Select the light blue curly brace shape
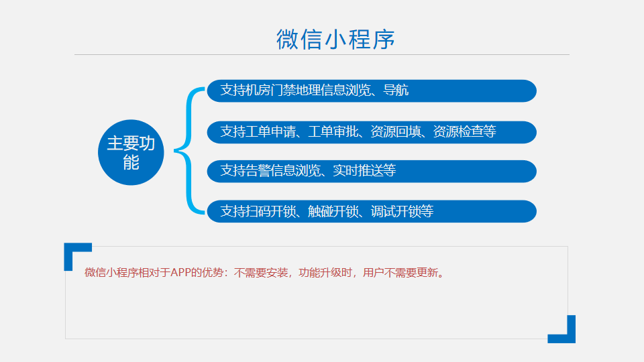The height and width of the screenshot is (362, 644). [189, 151]
